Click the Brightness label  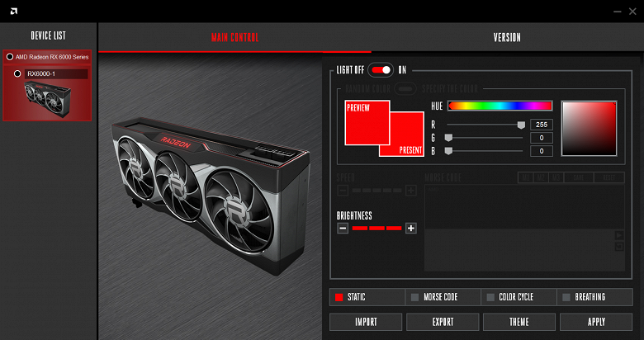[x=354, y=215]
